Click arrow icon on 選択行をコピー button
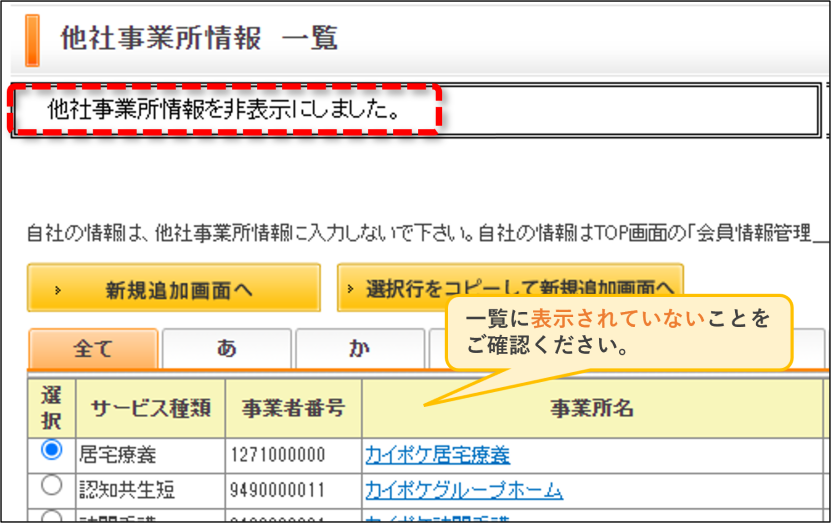 pyautogui.click(x=350, y=289)
